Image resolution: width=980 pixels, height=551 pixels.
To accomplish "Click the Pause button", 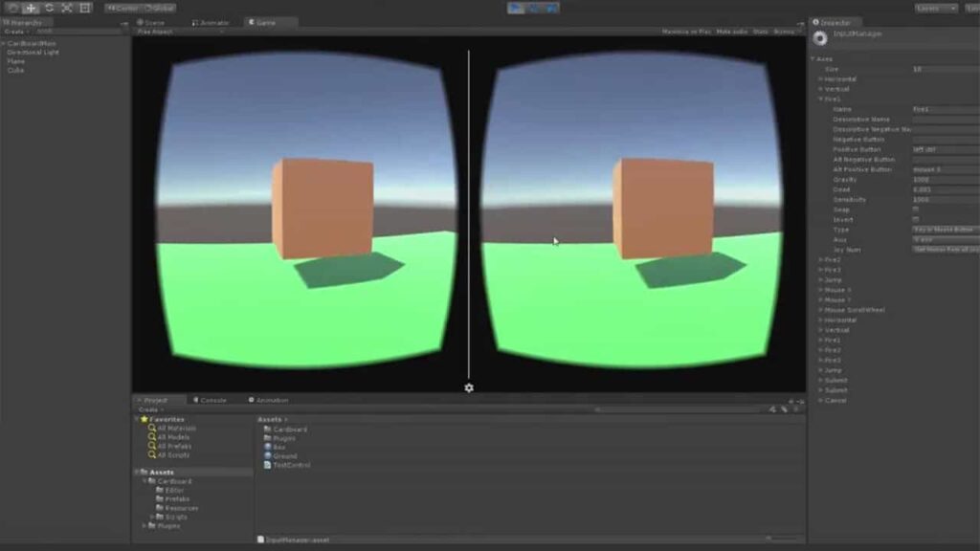I will [x=534, y=8].
